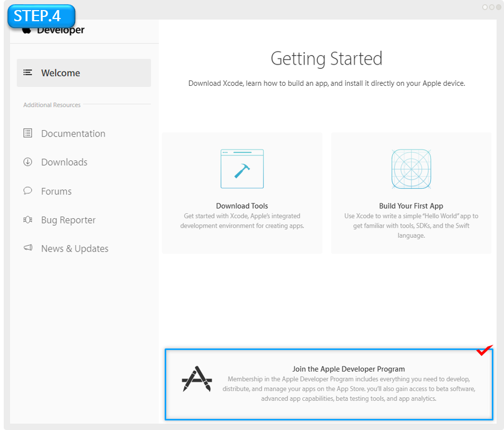Click the blueprint app icon for Build Your First App
The height and width of the screenshot is (430, 504).
point(411,169)
